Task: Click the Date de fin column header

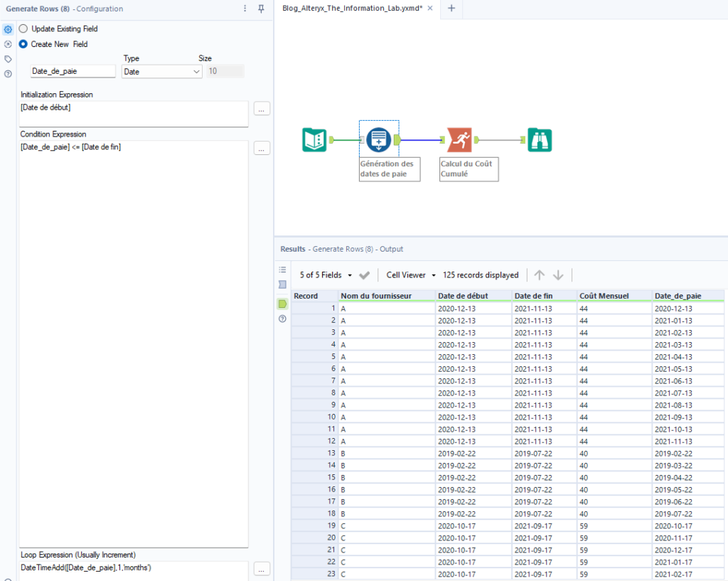Action: click(x=545, y=296)
